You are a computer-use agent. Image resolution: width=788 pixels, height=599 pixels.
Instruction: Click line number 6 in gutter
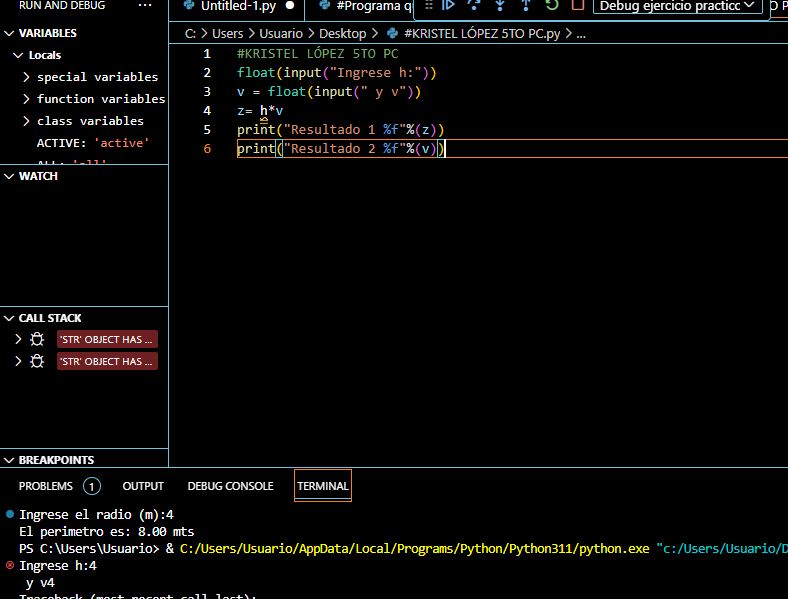coord(207,149)
